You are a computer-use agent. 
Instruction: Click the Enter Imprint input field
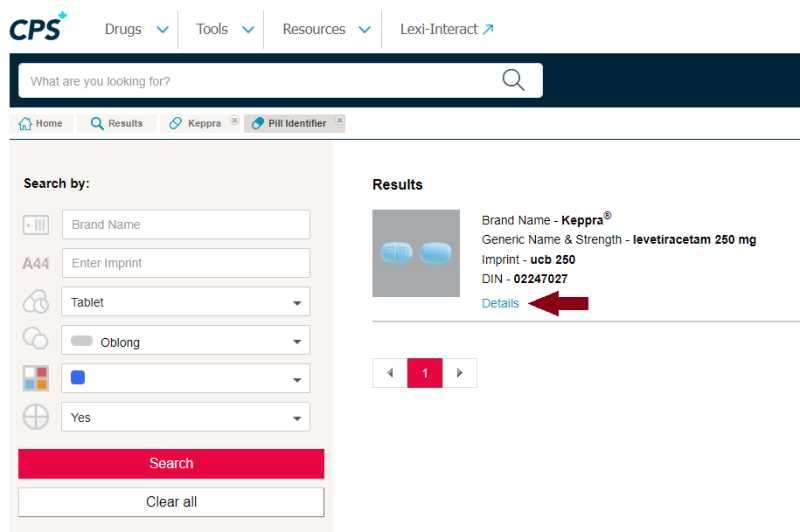[186, 263]
